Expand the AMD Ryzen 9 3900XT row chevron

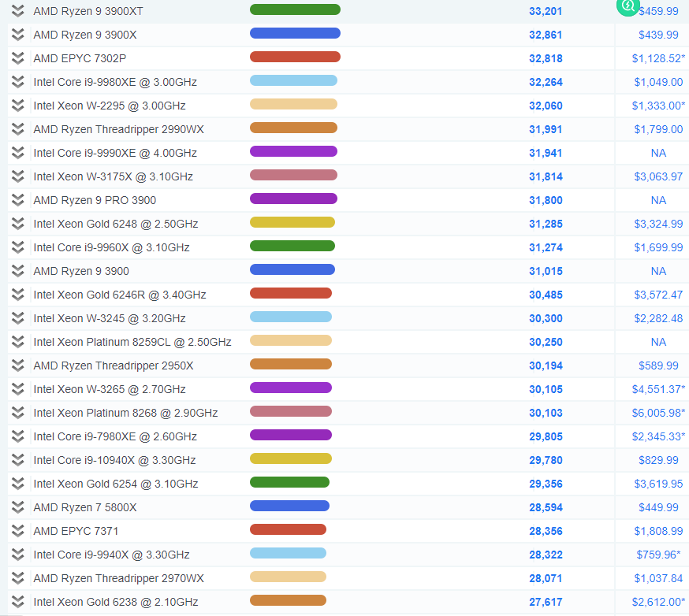pos(17,11)
